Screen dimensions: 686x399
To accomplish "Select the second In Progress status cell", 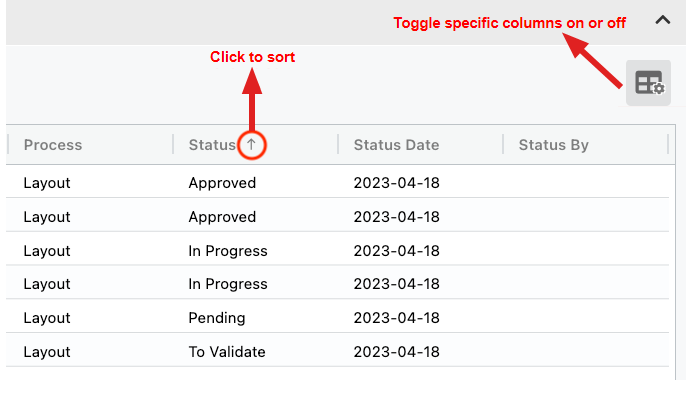I will pyautogui.click(x=228, y=284).
